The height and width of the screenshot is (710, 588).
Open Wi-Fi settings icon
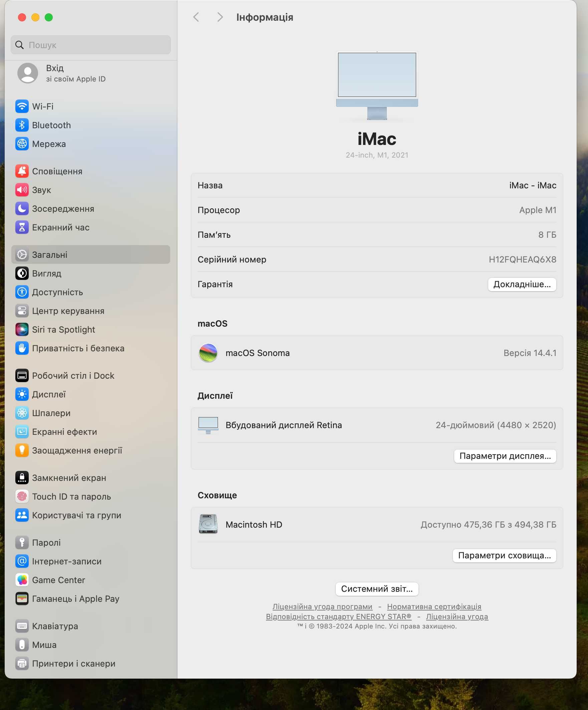22,106
